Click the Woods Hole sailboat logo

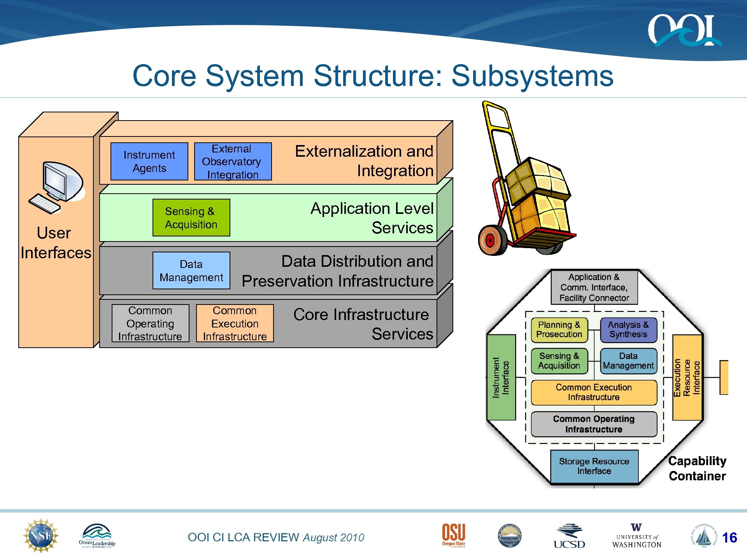coord(703,536)
